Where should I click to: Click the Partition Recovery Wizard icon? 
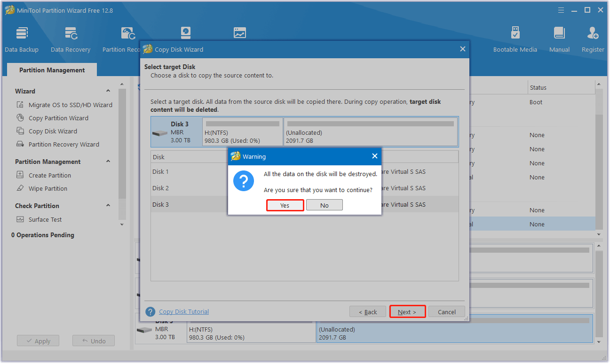click(x=20, y=144)
